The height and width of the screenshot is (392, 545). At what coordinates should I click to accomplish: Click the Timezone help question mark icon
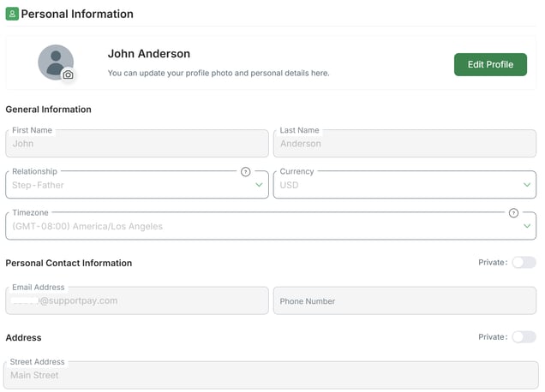point(513,212)
